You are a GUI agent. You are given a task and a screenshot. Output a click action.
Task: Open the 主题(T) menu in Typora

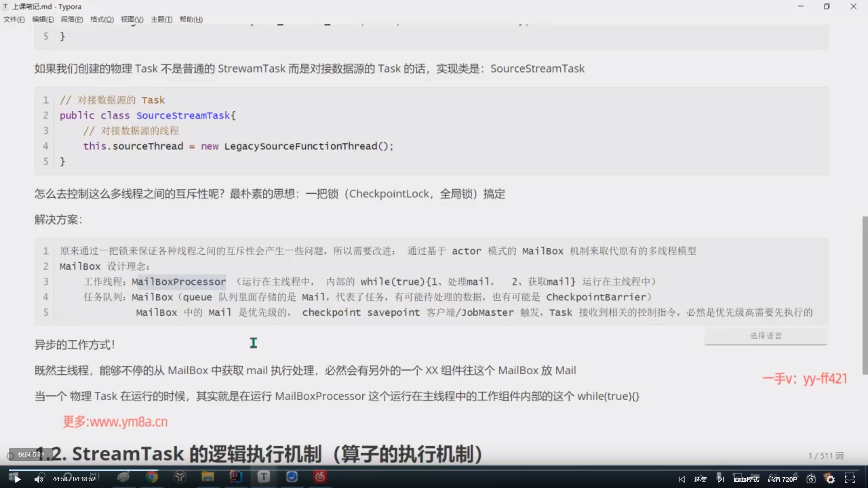(x=161, y=19)
